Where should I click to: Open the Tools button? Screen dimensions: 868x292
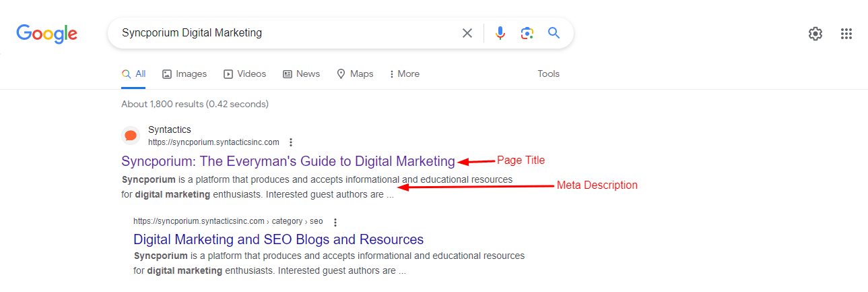[548, 74]
